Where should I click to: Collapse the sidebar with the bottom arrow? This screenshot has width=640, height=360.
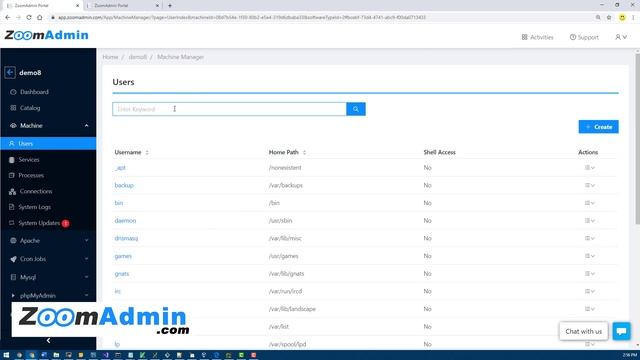[x=48, y=340]
